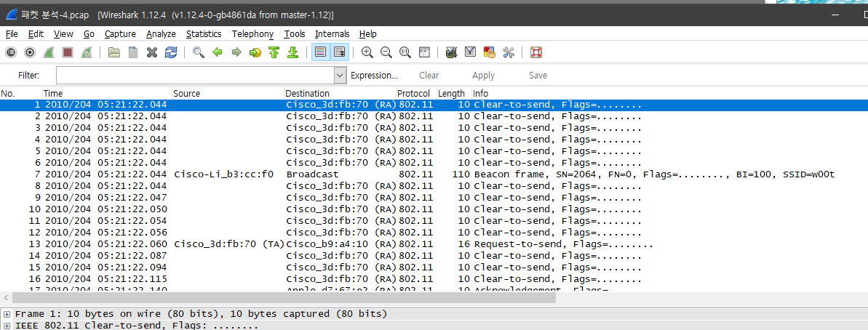Sort by the Source column header
Screen dimensions: 868x330
coord(228,94)
